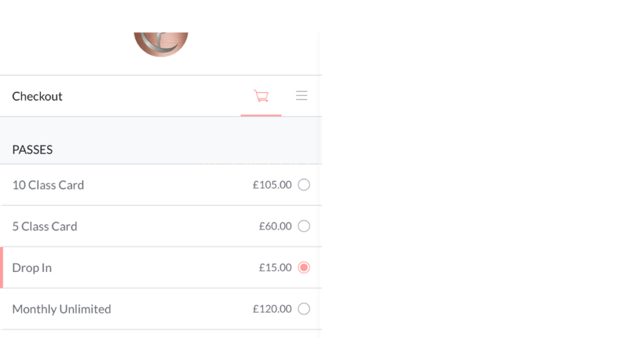This screenshot has width=644, height=338.
Task: Click the Monthly Unlimited pass label
Action: [62, 309]
